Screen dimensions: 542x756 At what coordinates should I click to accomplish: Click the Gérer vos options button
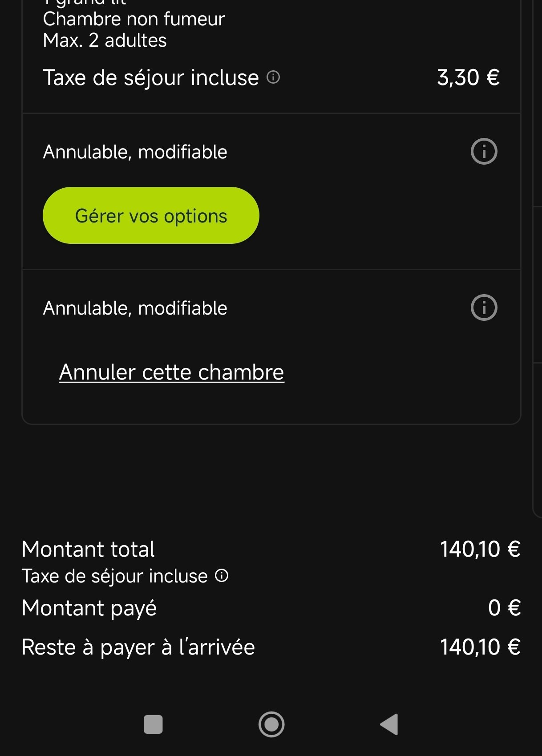click(x=151, y=215)
